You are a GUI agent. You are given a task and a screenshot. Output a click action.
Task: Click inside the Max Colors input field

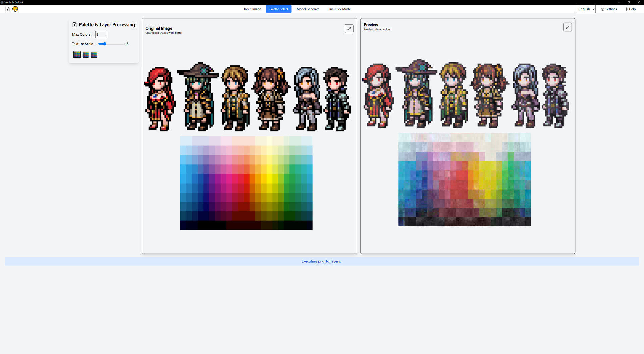[101, 34]
